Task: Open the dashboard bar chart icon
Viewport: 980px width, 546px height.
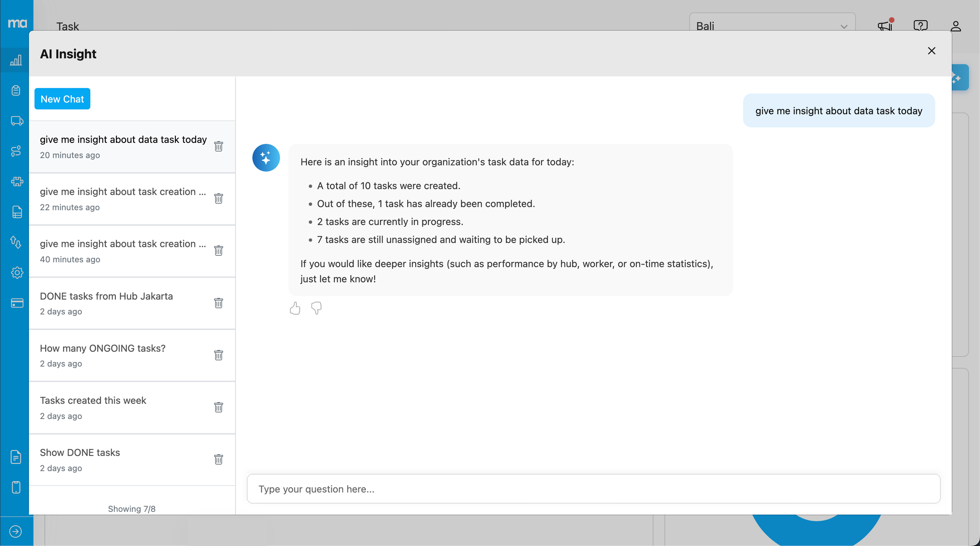Action: (16, 60)
